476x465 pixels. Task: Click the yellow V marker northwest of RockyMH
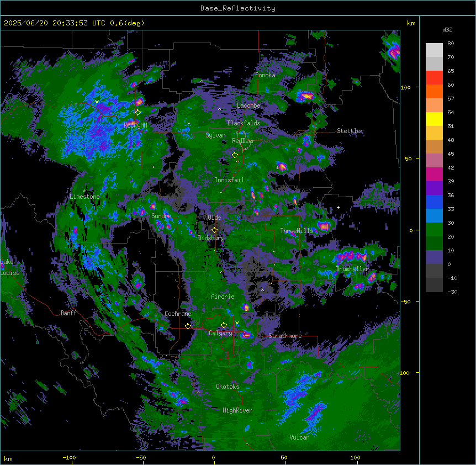97,102
